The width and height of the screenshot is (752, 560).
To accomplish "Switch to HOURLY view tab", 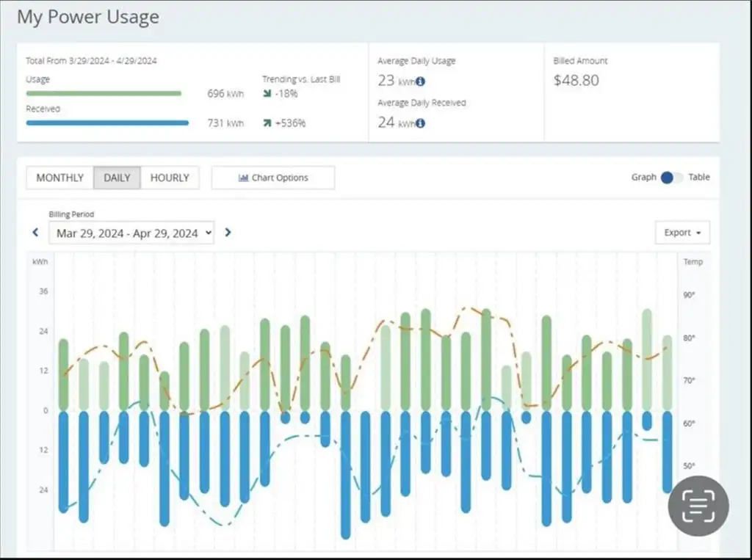I will pos(170,178).
